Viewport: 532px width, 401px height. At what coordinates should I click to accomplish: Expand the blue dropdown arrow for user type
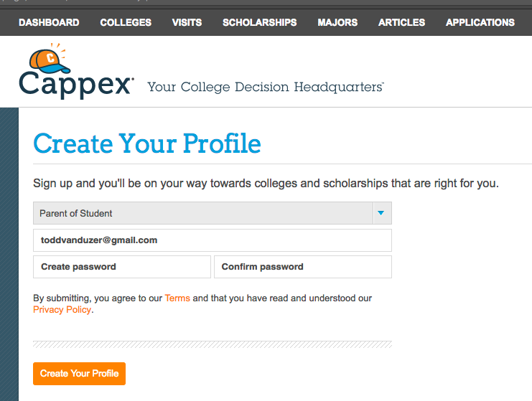[x=382, y=213]
